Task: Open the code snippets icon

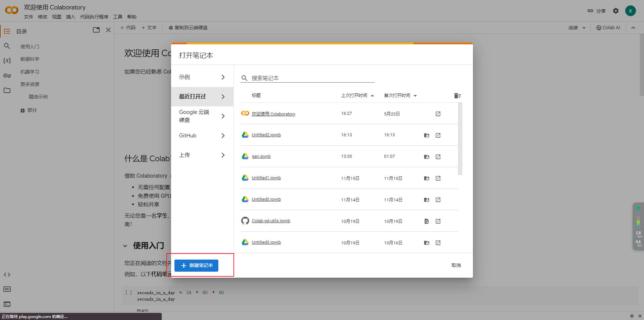Action: [x=7, y=275]
